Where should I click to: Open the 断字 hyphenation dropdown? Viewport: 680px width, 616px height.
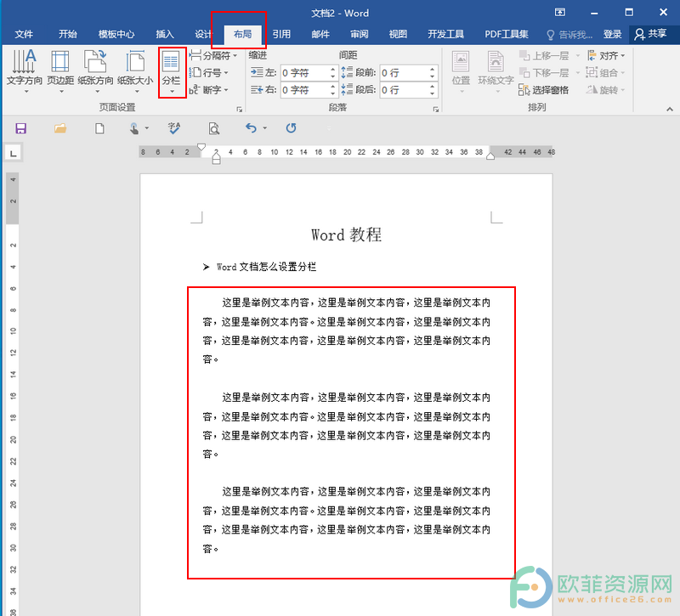pos(208,90)
